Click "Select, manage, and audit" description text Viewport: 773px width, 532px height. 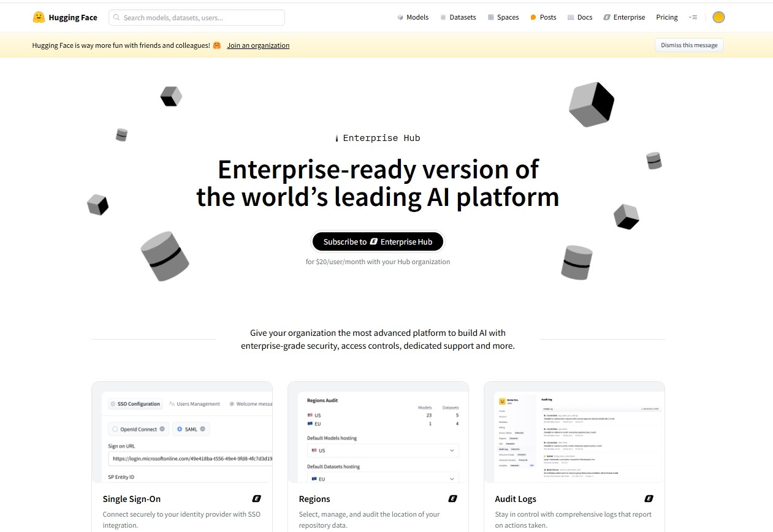tap(370, 520)
